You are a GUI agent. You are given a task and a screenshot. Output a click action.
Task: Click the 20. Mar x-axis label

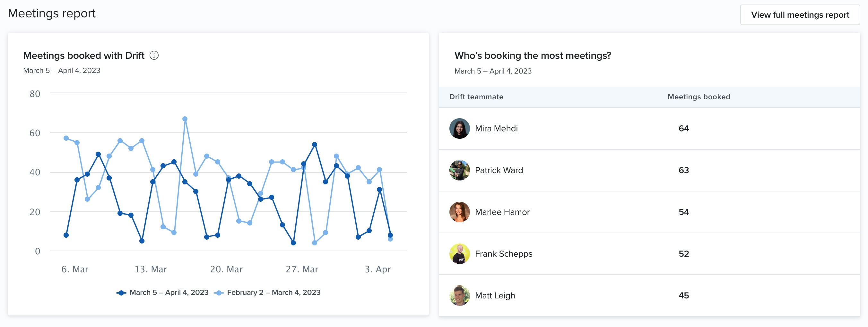point(226,270)
